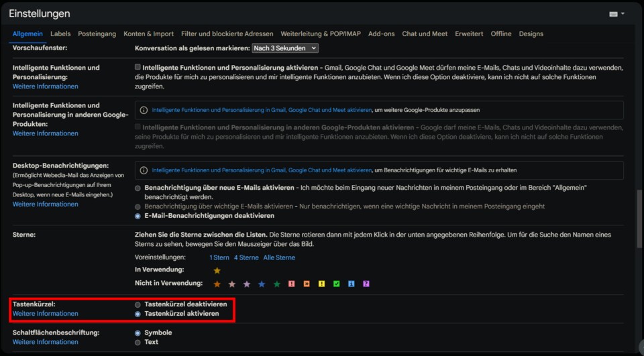Viewport: 644px width, 356px height.
Task: Set Schaltflächenbeschriftung to Symbole
Action: 138,333
